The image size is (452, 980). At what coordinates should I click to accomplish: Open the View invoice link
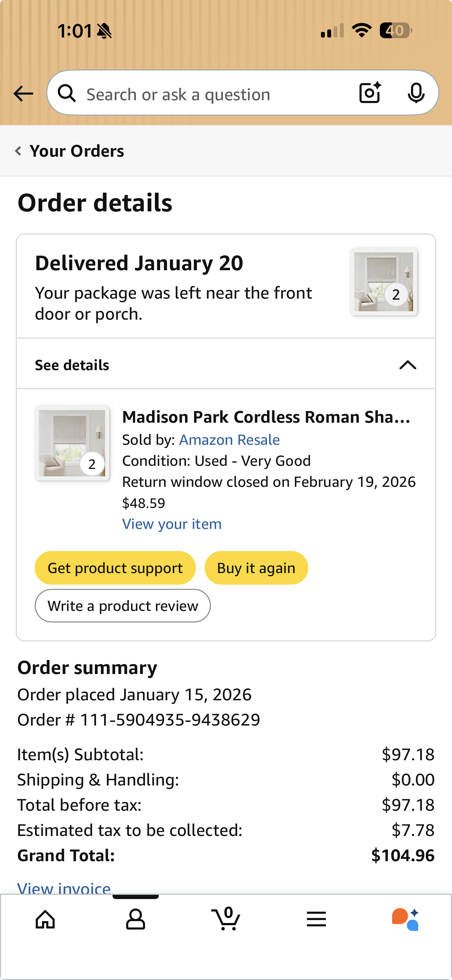64,888
